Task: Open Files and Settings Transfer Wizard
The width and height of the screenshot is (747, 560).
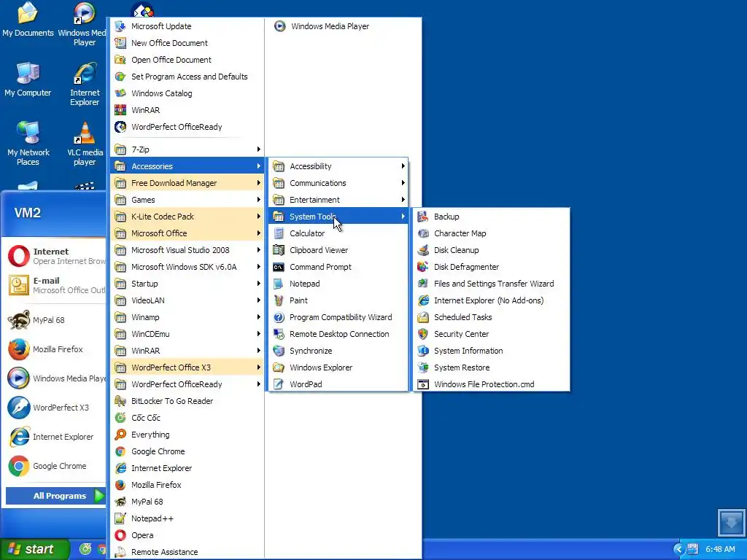Action: [491, 284]
